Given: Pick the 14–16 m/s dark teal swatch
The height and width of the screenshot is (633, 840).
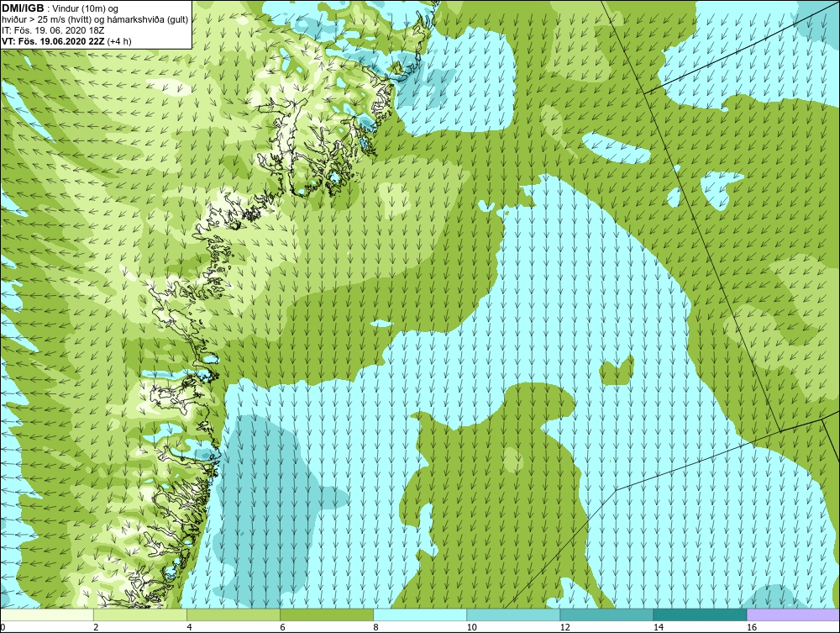Looking at the screenshot, I should [700, 615].
